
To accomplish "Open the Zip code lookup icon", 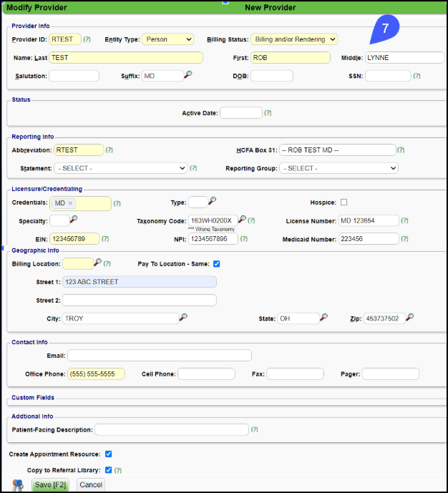I will (410, 318).
